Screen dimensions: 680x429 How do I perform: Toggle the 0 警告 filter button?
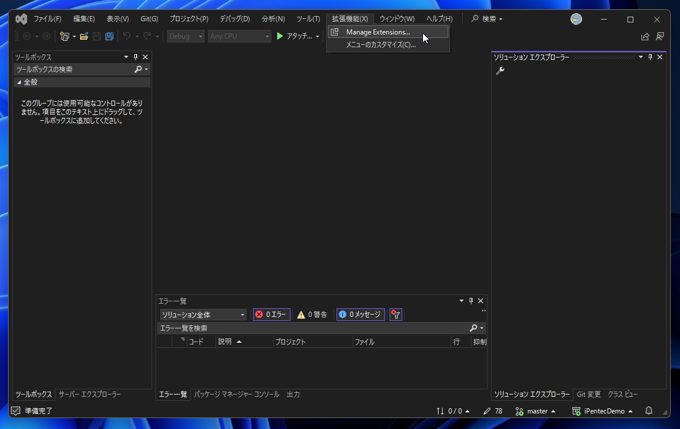point(312,314)
